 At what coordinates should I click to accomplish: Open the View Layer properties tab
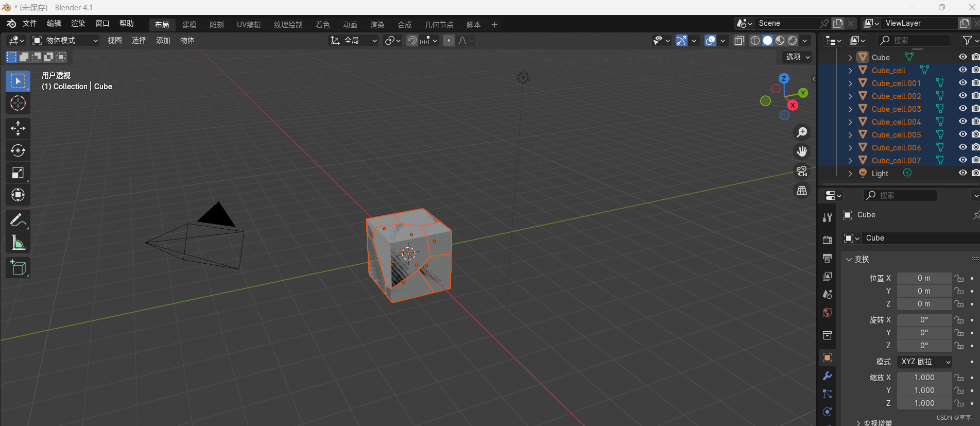[x=827, y=276]
